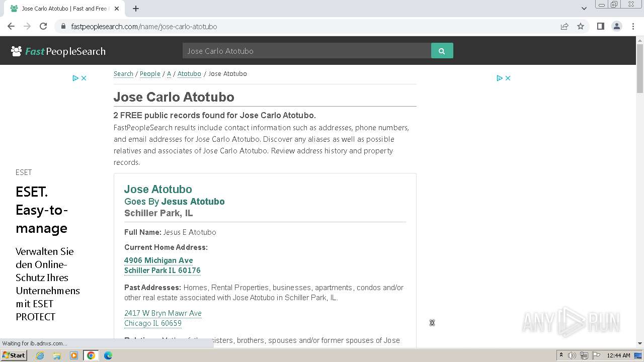Open the site info lock icon
Screen dimensions: 644x362
[x=63, y=26]
